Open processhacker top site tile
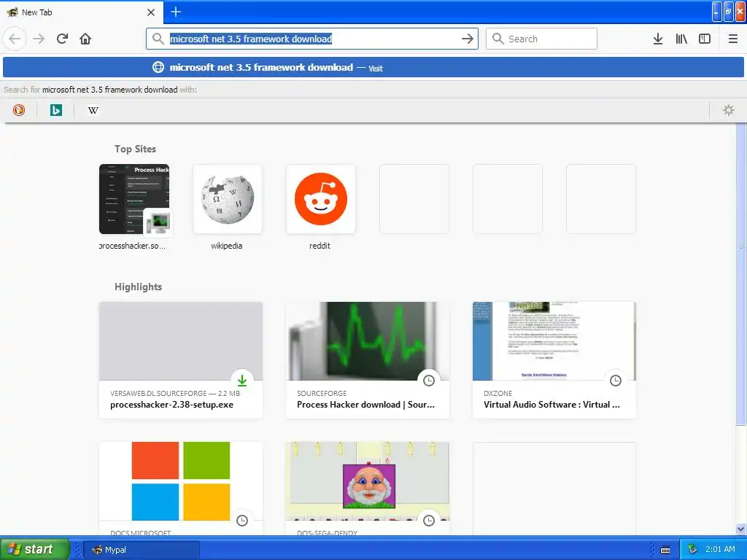The height and width of the screenshot is (560, 747). [134, 199]
